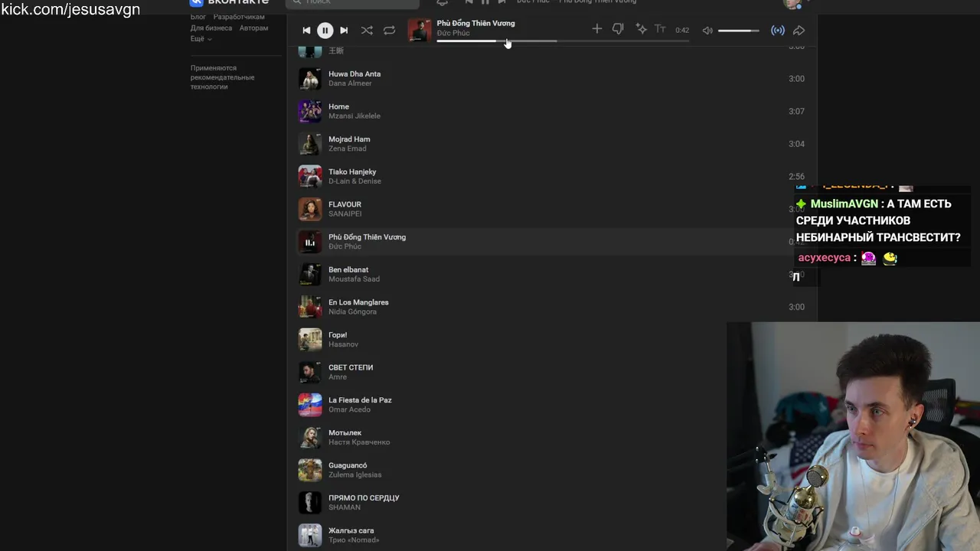
Task: Open artist Amre
Action: click(338, 377)
